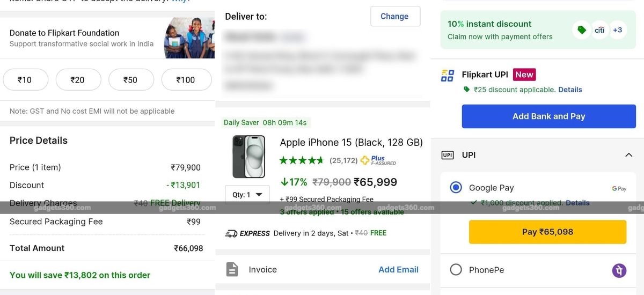Click the Add Email link
Viewport: 644px width, 295px height.
point(398,269)
